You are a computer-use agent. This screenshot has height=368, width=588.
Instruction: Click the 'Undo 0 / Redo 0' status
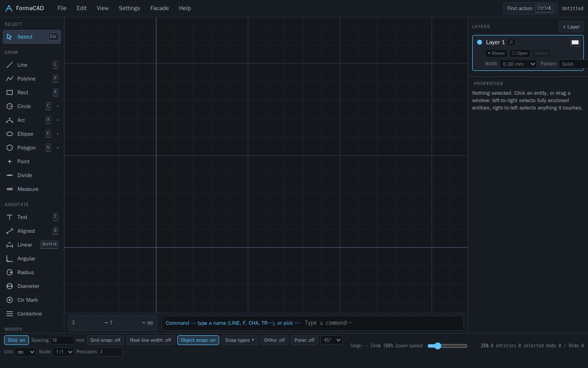[x=565, y=345]
